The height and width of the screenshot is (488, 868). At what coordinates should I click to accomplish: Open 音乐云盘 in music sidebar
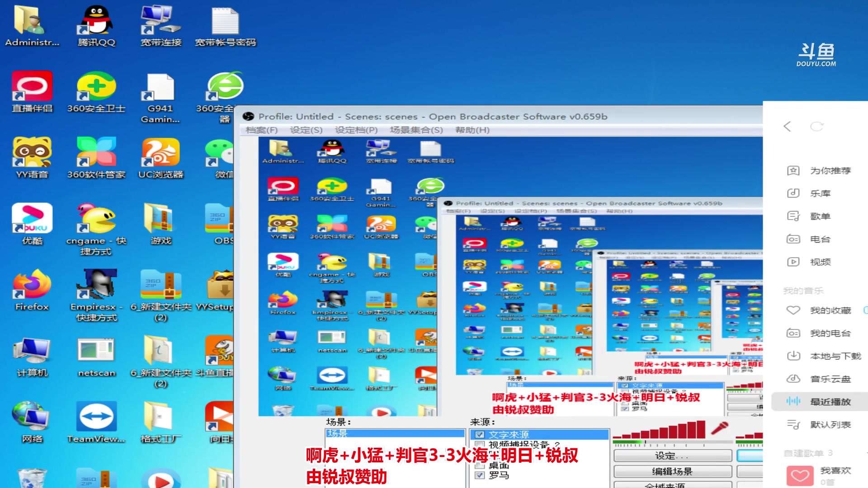click(819, 379)
